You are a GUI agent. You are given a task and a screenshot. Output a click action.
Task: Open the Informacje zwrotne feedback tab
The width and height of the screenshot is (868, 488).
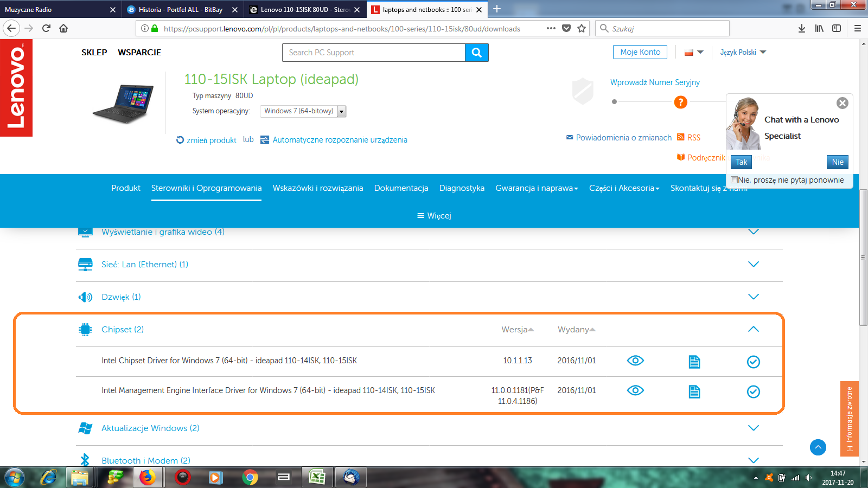(850, 419)
